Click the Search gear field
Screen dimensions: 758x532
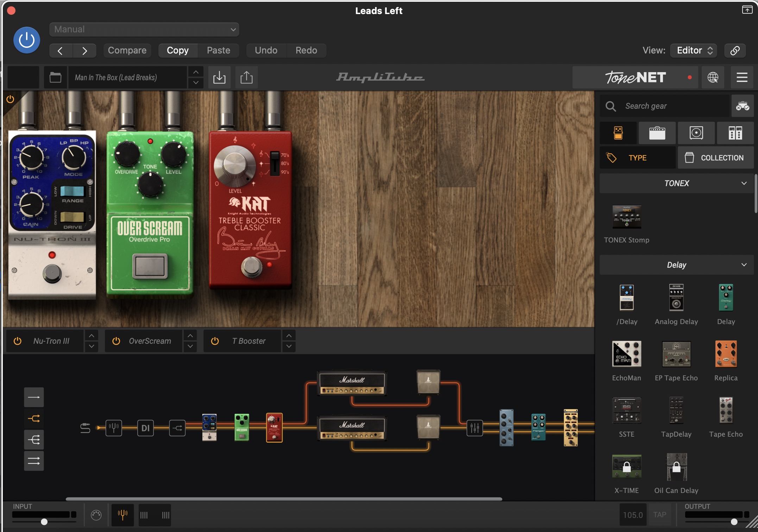point(665,106)
